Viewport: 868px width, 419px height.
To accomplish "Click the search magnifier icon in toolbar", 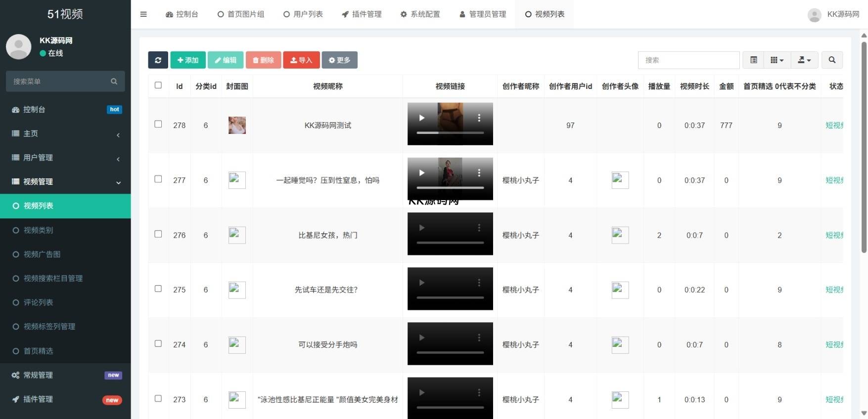I will [832, 60].
